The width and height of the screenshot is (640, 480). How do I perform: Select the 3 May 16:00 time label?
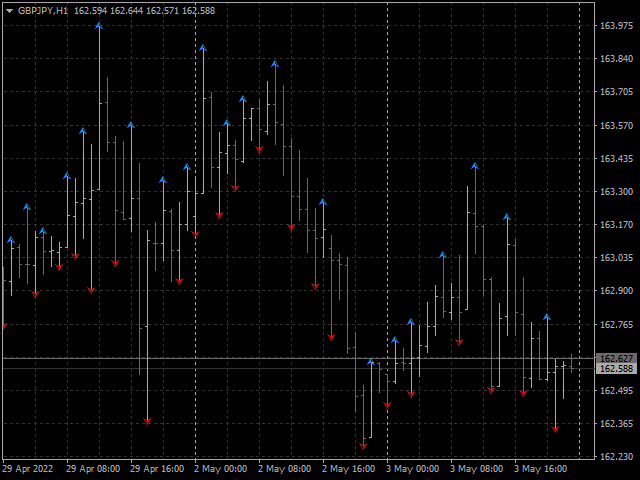tap(540, 468)
